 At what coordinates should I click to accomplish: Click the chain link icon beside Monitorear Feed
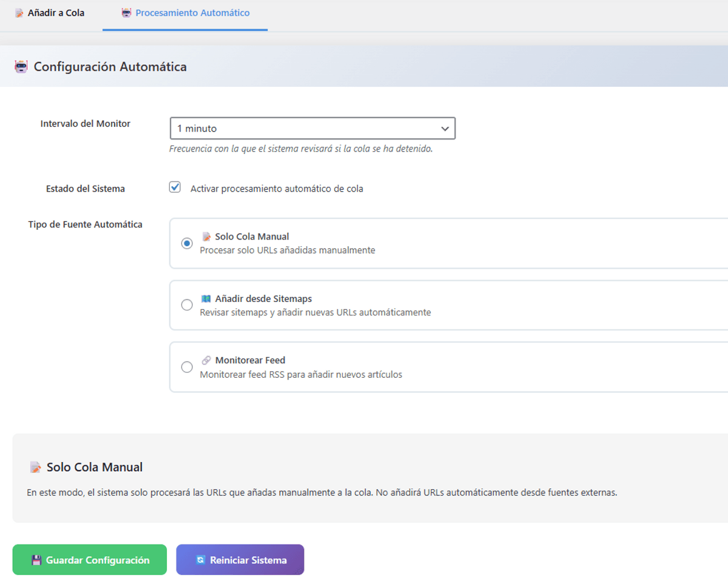[x=206, y=360]
